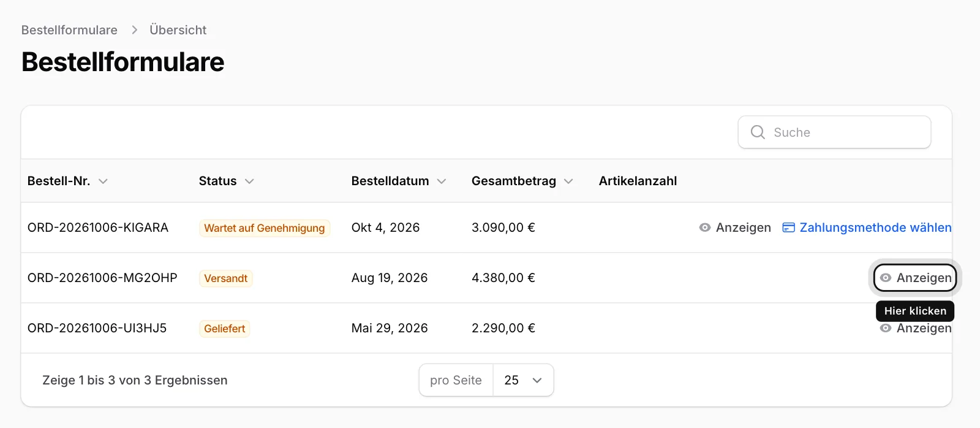The height and width of the screenshot is (428, 980).
Task: Click the Bestelldatum column header label
Action: [390, 181]
